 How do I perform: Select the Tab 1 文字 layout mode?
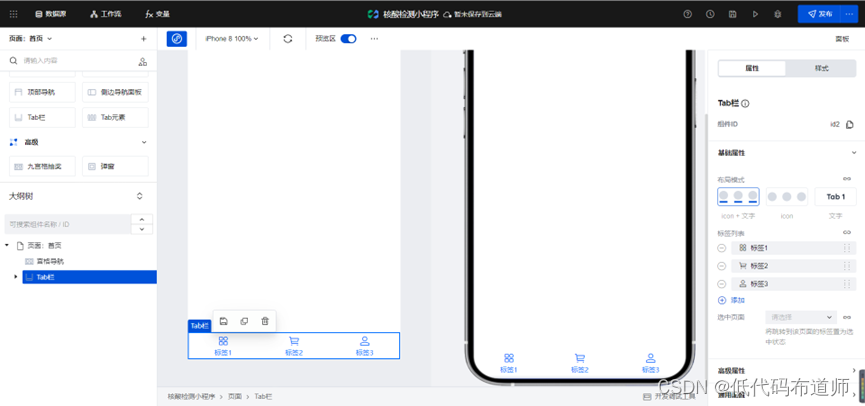tap(835, 196)
